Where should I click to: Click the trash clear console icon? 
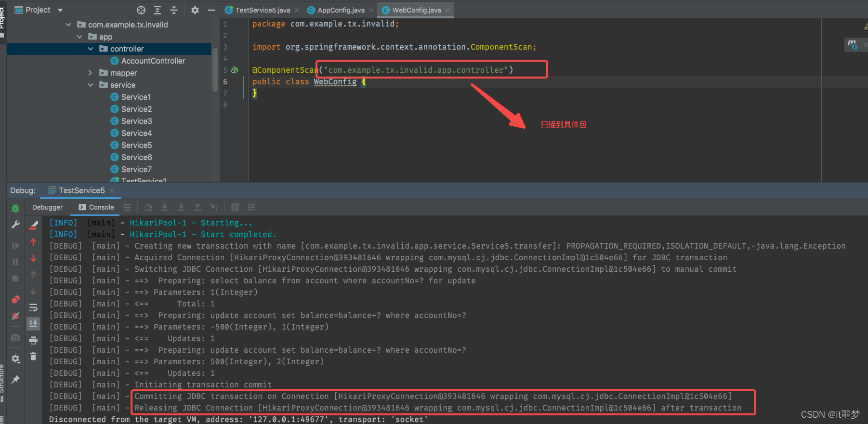33,356
